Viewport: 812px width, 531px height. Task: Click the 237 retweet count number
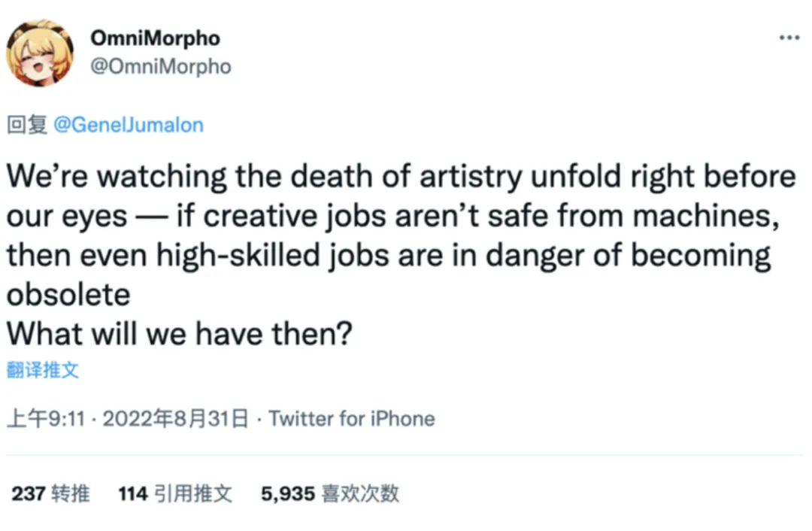point(29,493)
